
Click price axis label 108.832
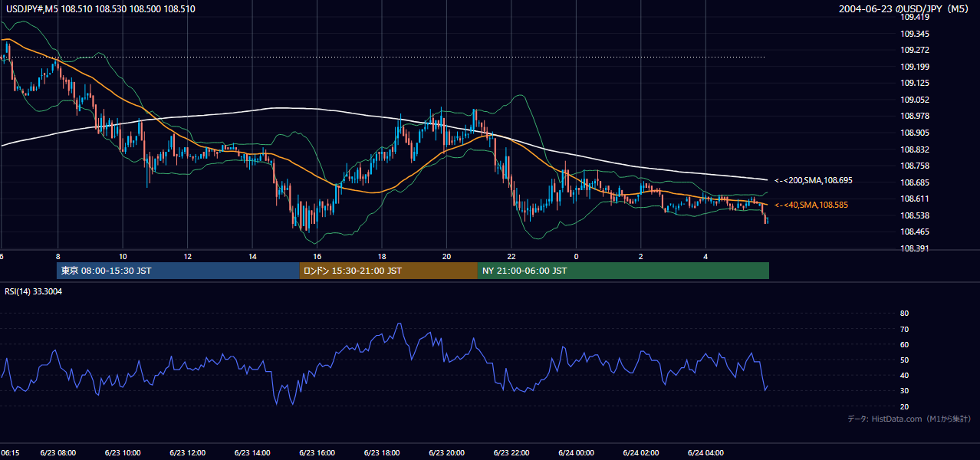pos(915,149)
